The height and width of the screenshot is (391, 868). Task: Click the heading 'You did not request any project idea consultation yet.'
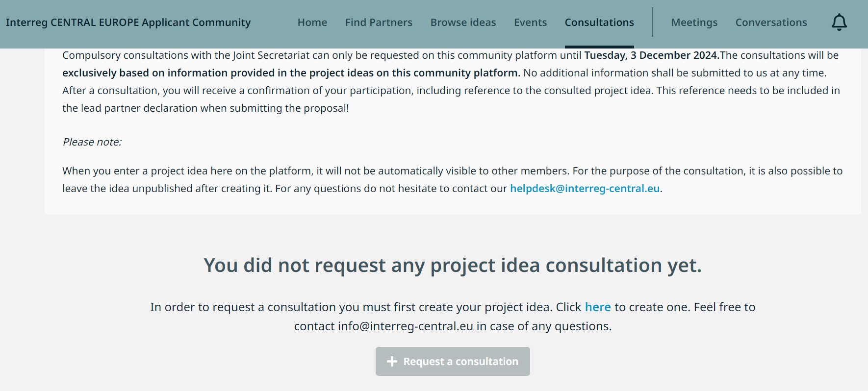pos(453,265)
